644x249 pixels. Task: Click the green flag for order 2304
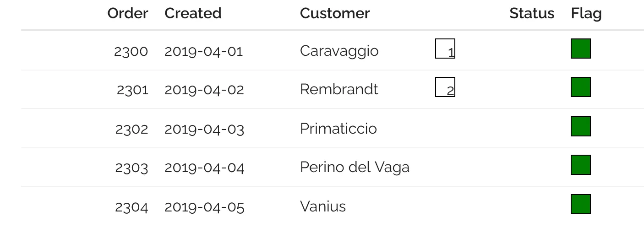[580, 204]
